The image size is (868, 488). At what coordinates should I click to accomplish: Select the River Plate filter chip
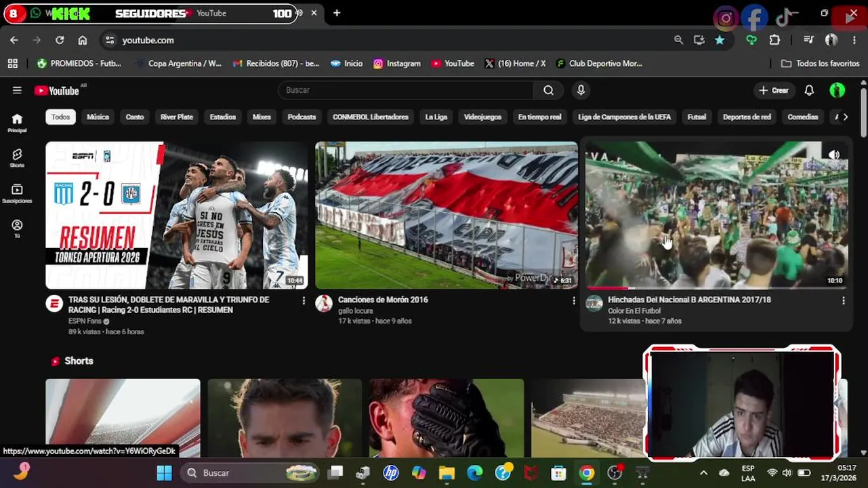[177, 117]
